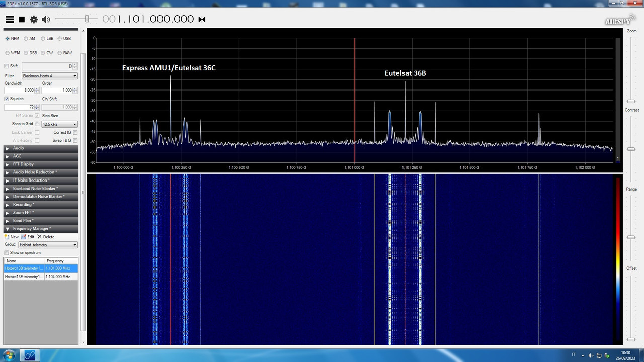Expand the Baseband Noise Blanker panel
This screenshot has width=644, height=362.
[40, 189]
